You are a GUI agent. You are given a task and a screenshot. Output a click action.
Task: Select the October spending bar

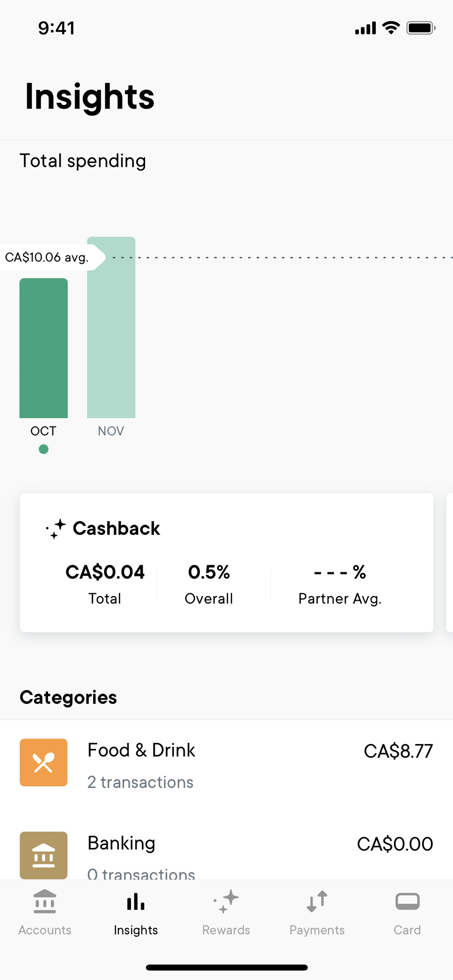[44, 348]
